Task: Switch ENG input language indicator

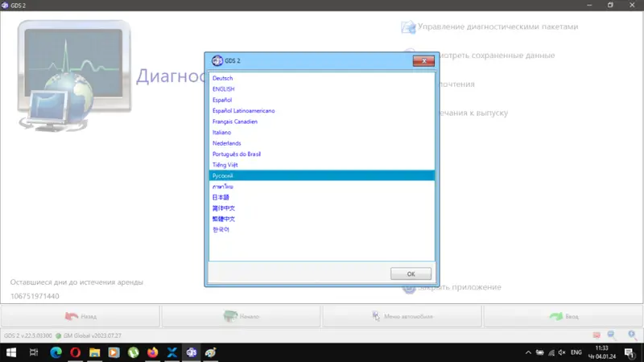Action: pyautogui.click(x=576, y=352)
